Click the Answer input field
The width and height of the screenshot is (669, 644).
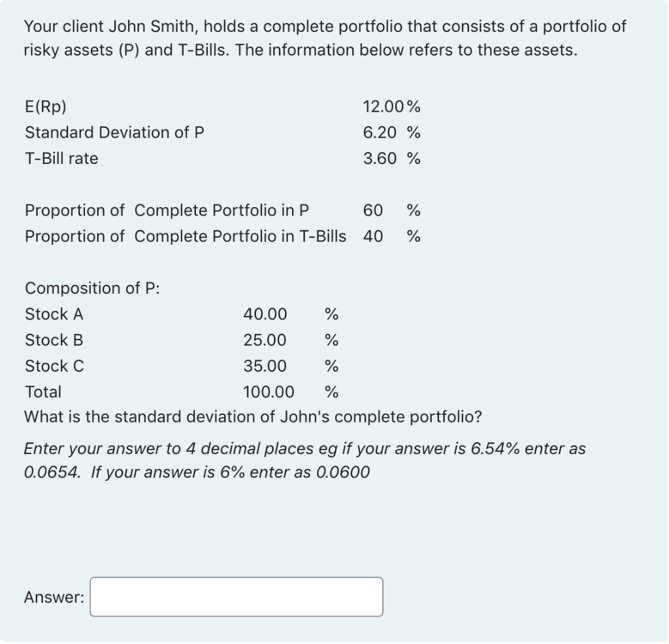(237, 596)
